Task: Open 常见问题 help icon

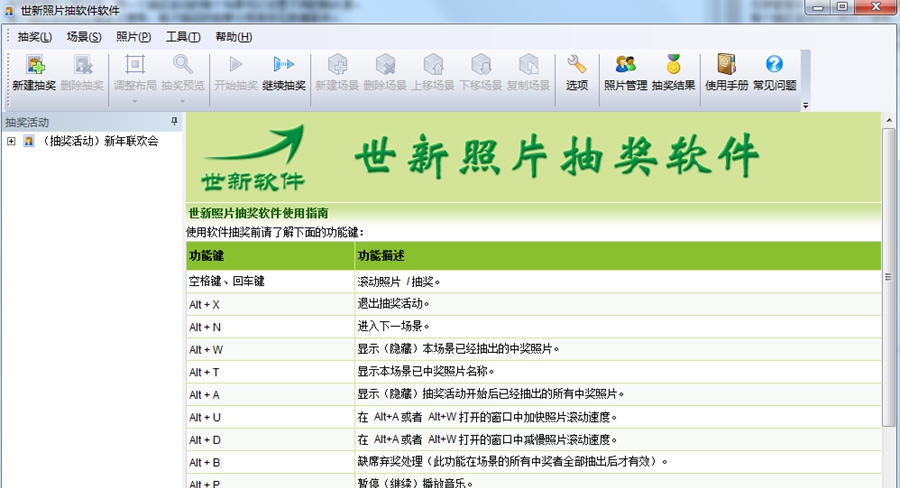Action: click(774, 64)
